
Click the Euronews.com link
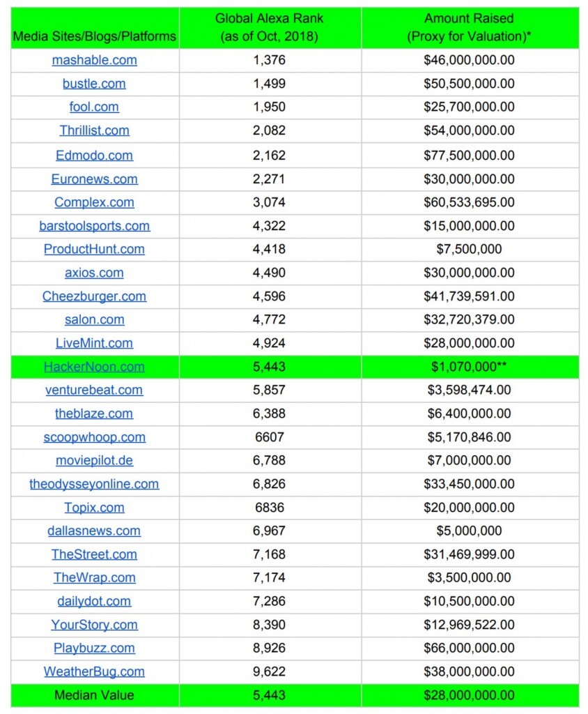[94, 179]
